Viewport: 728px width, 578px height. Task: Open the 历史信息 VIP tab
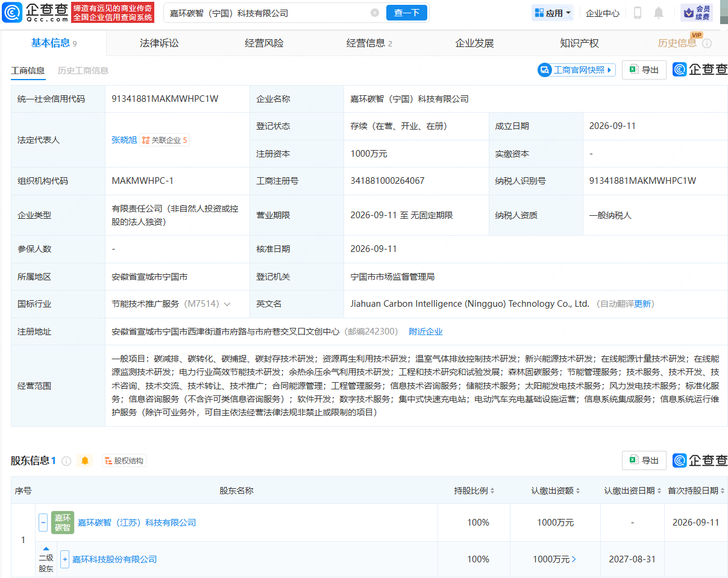tap(677, 43)
